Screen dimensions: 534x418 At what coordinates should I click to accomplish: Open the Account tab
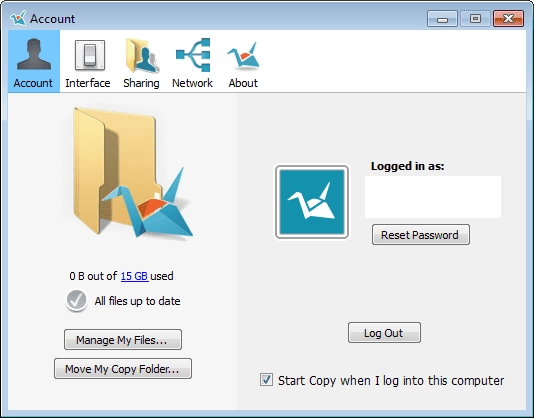point(34,61)
